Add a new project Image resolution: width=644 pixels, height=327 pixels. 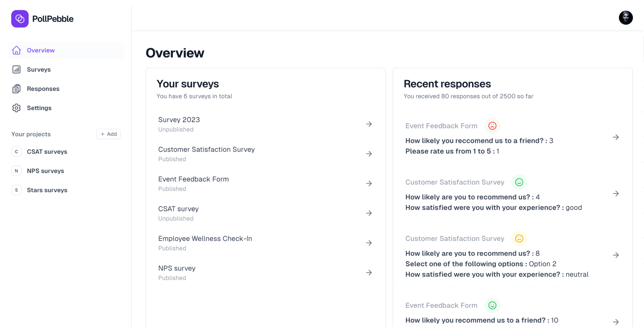109,134
